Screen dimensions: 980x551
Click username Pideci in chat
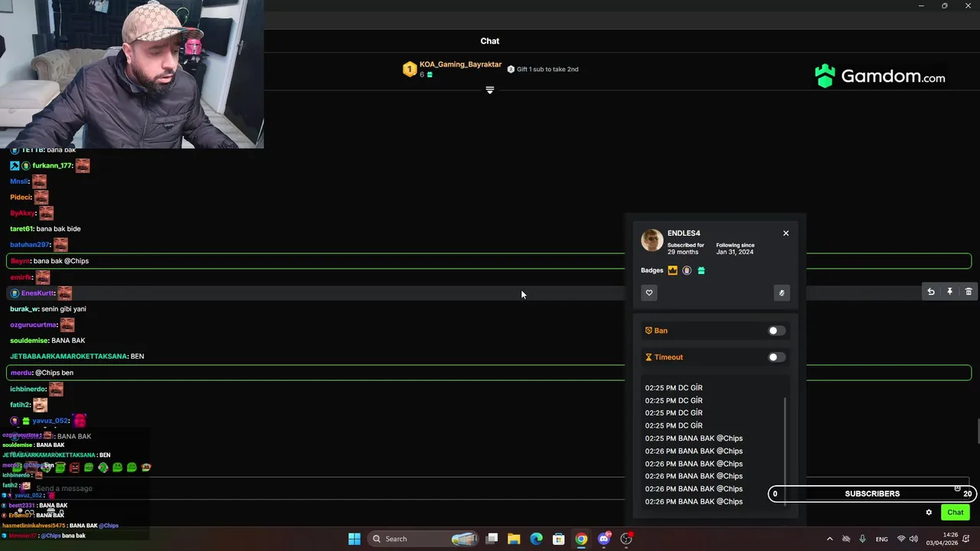[x=21, y=197]
